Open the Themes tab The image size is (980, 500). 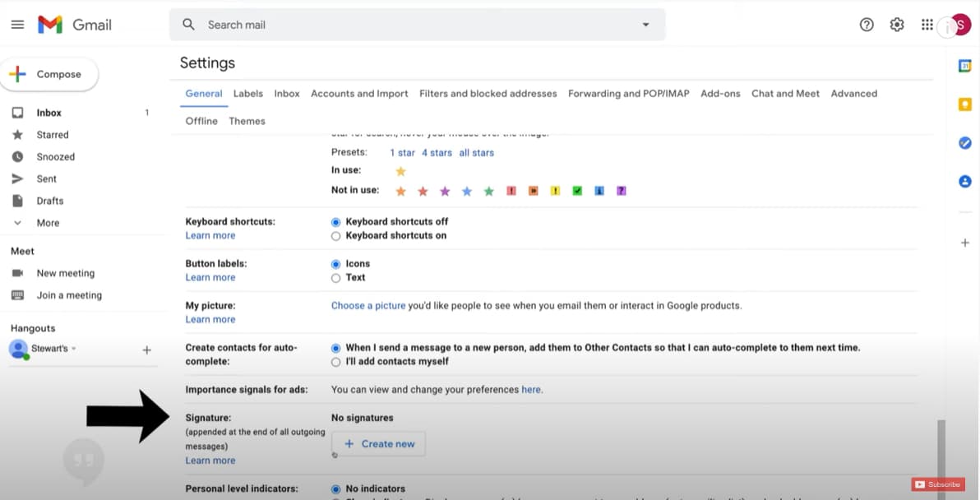pos(247,121)
